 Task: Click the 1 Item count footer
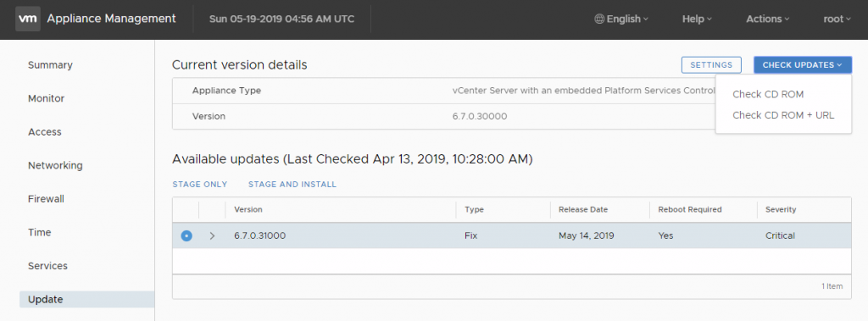point(832,286)
